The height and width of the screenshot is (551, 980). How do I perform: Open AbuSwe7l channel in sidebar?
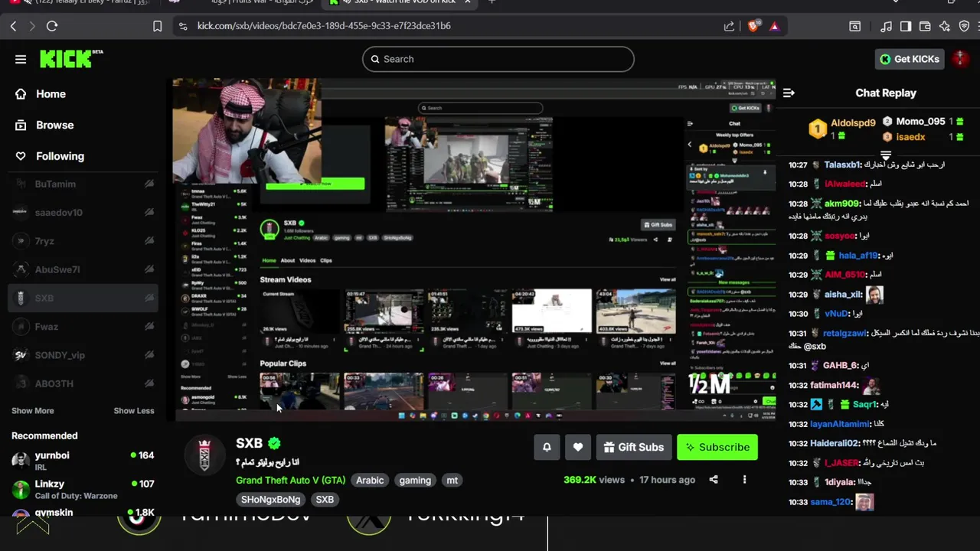(x=83, y=269)
